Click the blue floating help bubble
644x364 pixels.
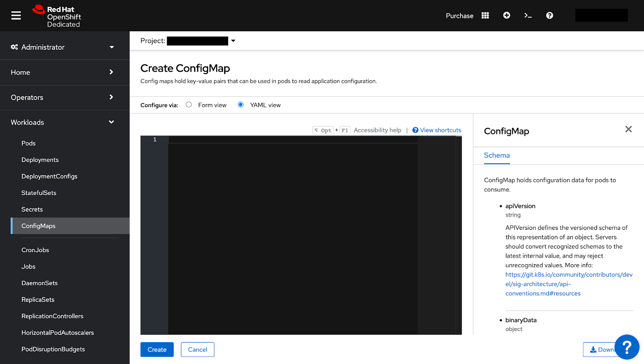627,347
